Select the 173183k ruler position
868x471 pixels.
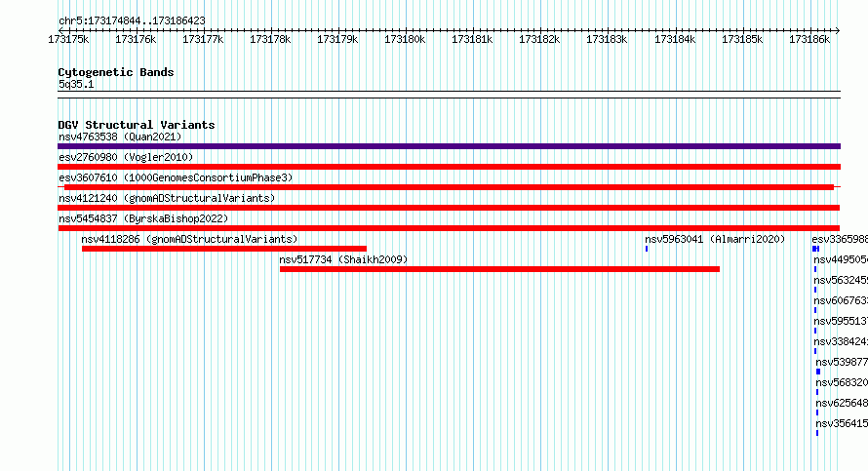coord(607,39)
